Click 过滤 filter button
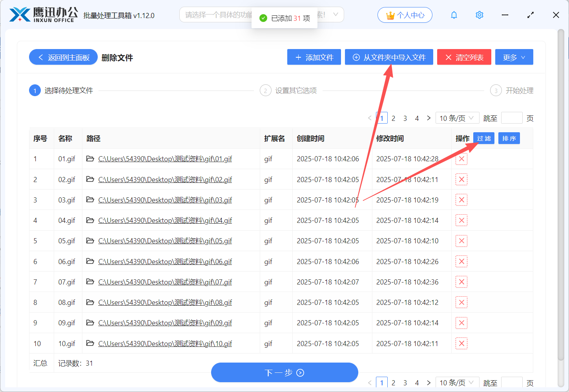Image resolution: width=569 pixels, height=392 pixels. [484, 138]
